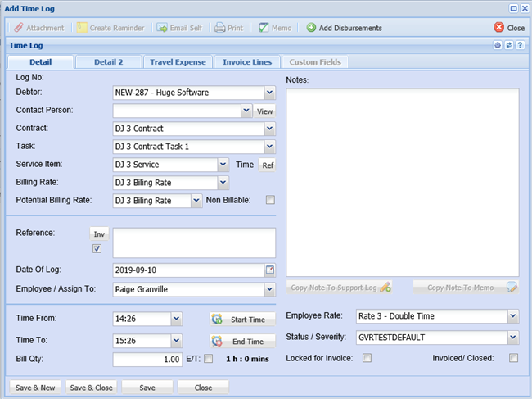Open the Invoice Lines tab

247,62
